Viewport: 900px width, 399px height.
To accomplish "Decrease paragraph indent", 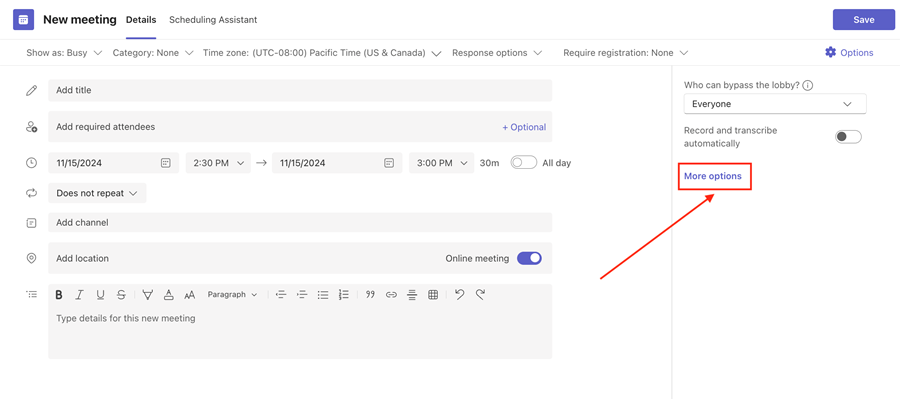I will (281, 295).
